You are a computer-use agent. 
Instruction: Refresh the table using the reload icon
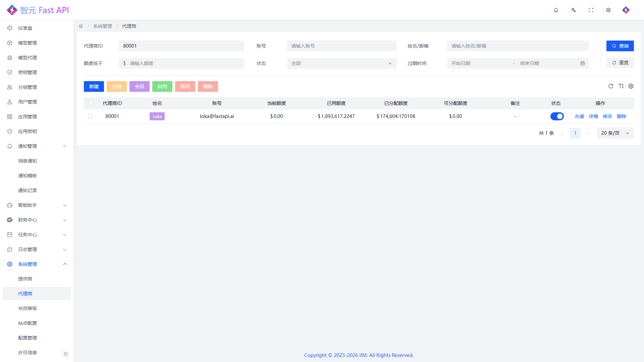611,86
